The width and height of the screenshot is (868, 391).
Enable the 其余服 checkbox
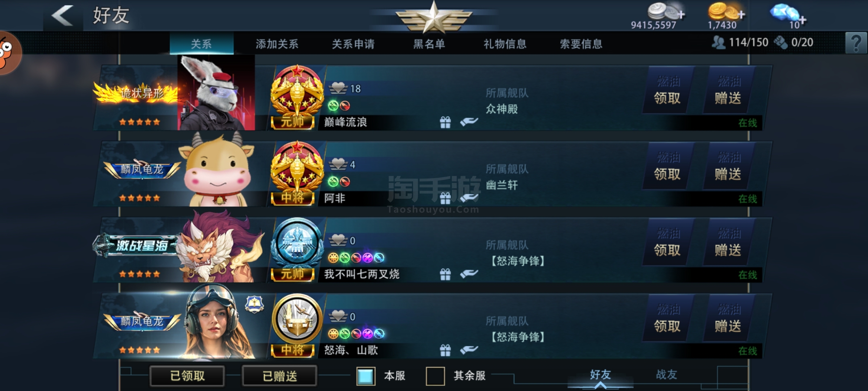click(x=435, y=376)
